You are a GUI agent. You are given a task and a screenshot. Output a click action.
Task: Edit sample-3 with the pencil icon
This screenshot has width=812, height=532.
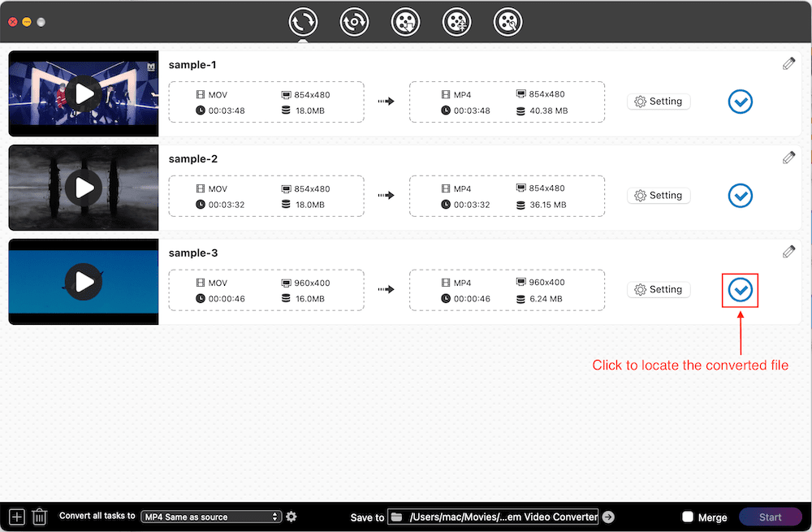[788, 252]
